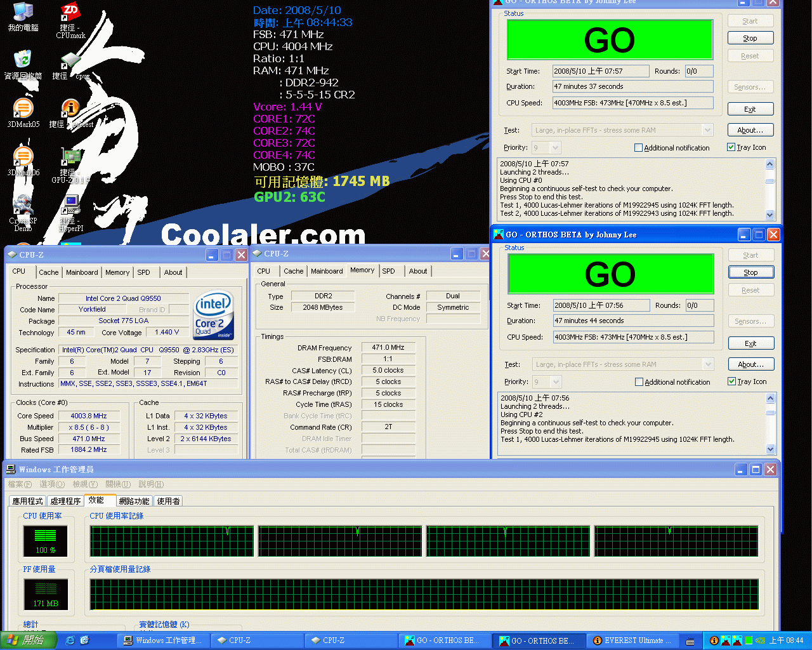Open the 檢視(V) menu in Task Manager

point(85,484)
